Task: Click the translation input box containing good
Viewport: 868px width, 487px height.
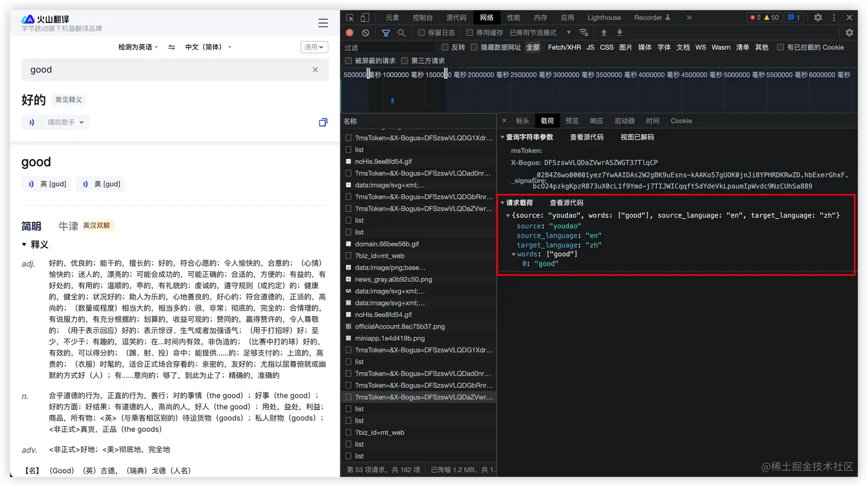Action: [175, 69]
